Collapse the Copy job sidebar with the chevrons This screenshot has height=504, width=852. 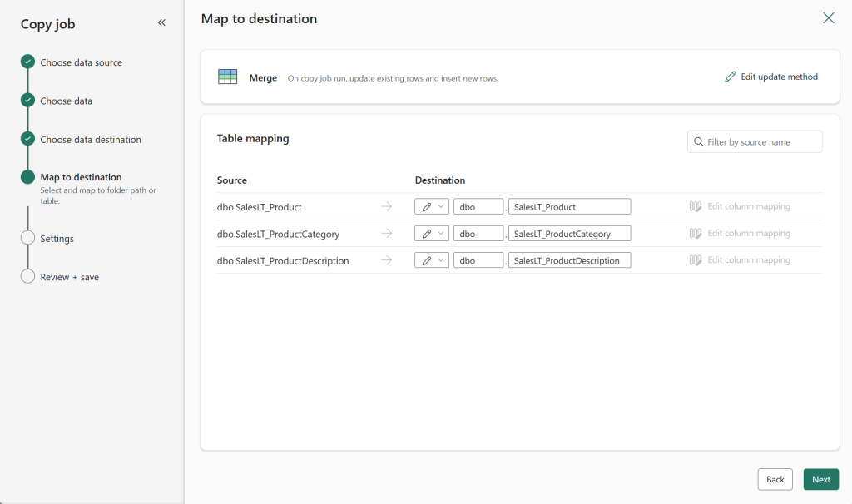pos(161,23)
